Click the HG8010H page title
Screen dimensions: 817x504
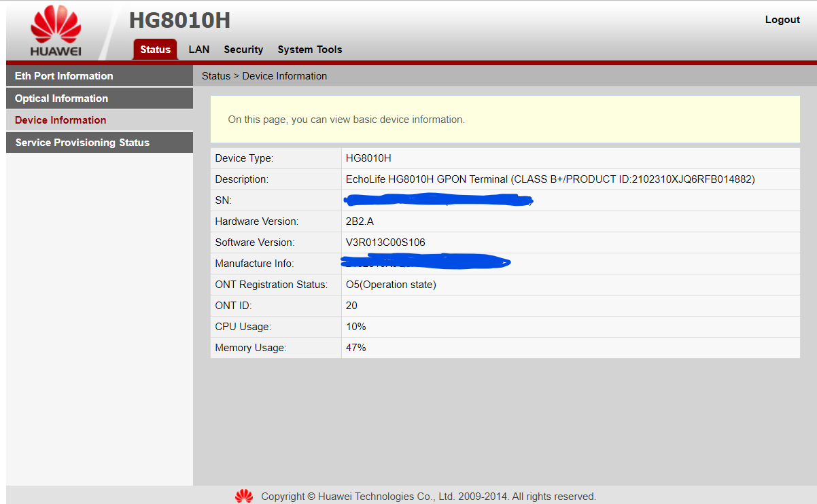click(x=179, y=20)
